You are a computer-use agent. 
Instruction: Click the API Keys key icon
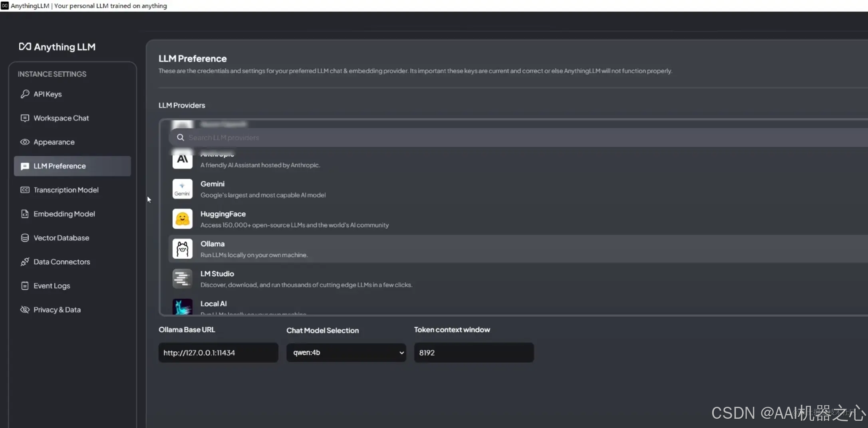point(25,94)
